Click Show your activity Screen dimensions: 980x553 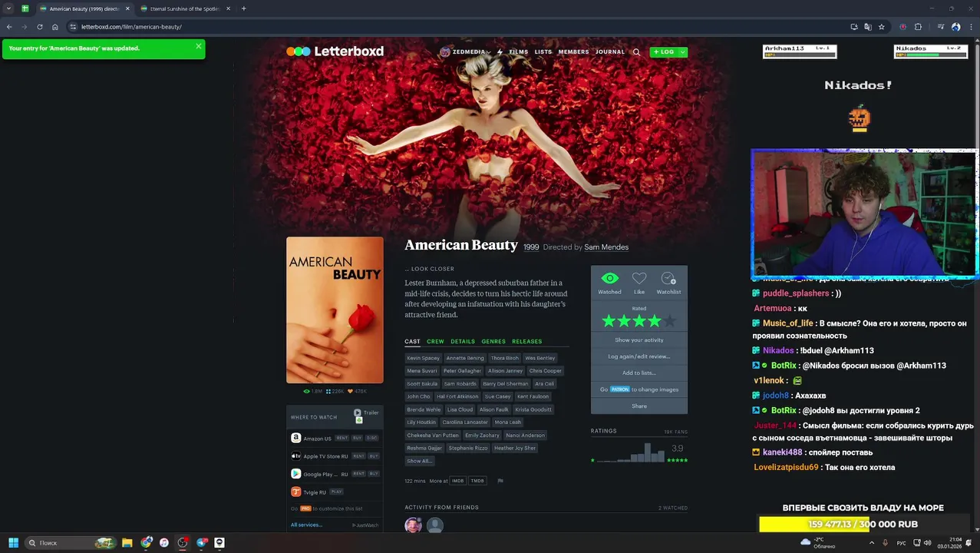(639, 340)
